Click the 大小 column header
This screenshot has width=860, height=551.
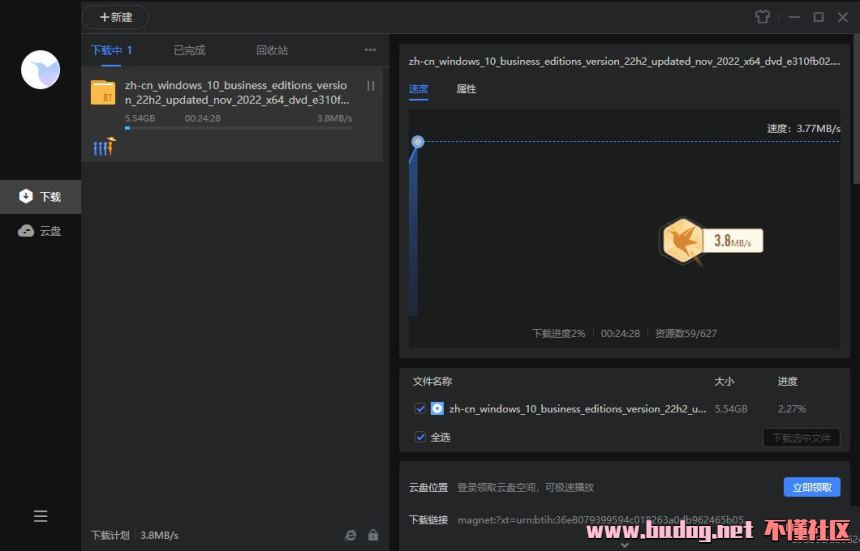(724, 382)
